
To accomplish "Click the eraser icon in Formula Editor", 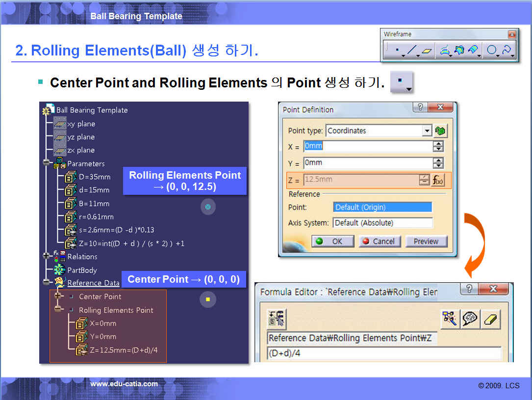I will [x=491, y=320].
